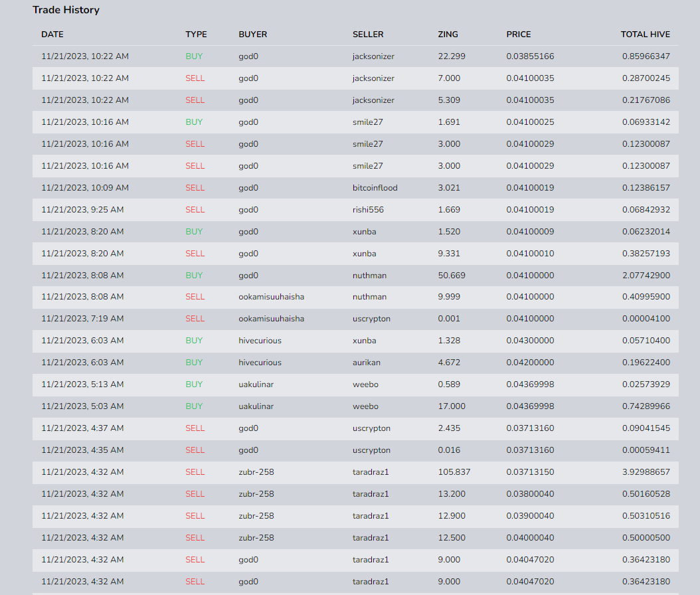Click ZING amount 0.001

coord(449,319)
